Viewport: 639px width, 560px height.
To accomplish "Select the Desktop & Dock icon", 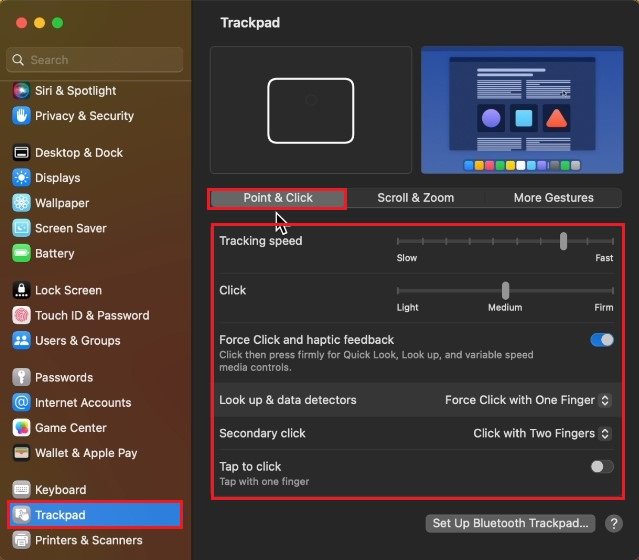I will click(x=22, y=153).
